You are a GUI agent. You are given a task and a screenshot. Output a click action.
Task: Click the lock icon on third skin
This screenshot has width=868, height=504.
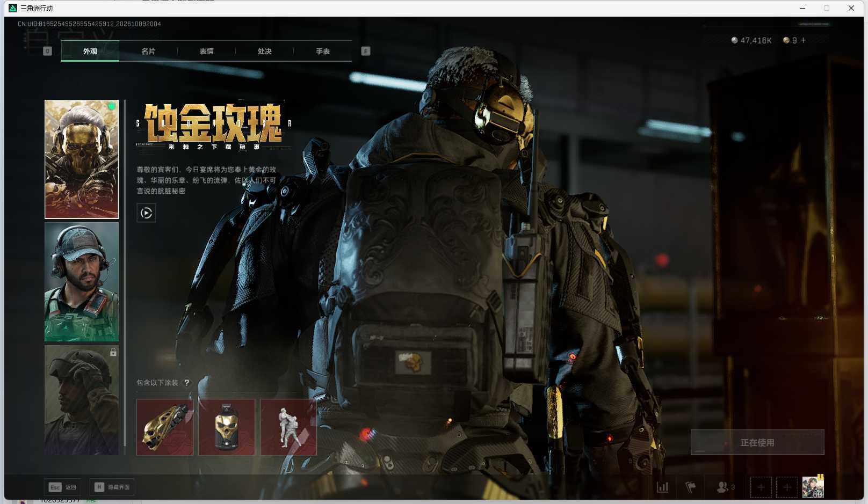(x=113, y=352)
